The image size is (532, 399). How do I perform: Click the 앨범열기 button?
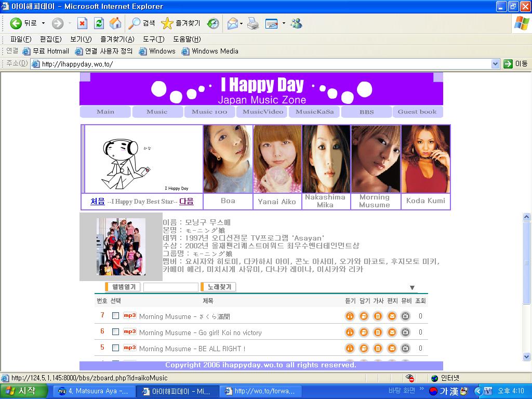click(x=124, y=287)
